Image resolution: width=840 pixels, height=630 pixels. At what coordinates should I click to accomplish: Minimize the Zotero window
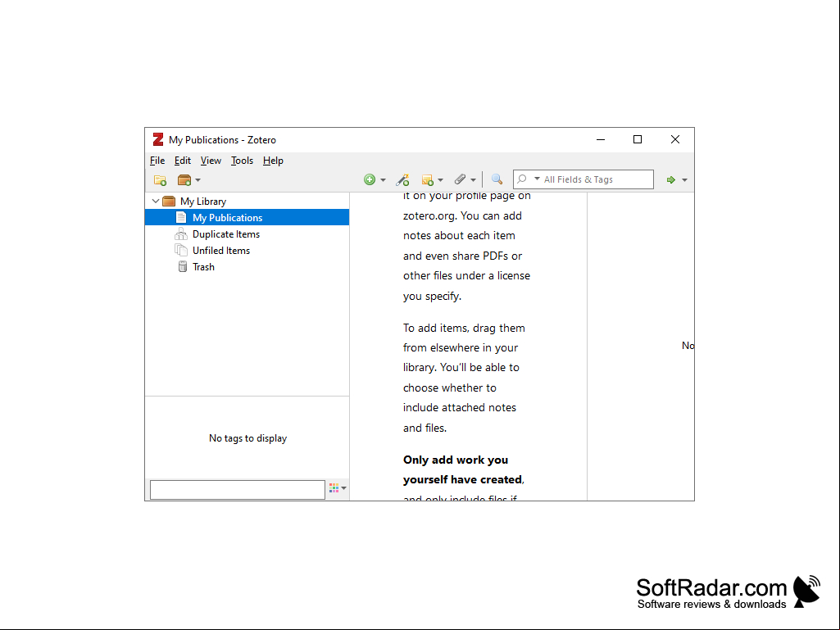(x=601, y=140)
